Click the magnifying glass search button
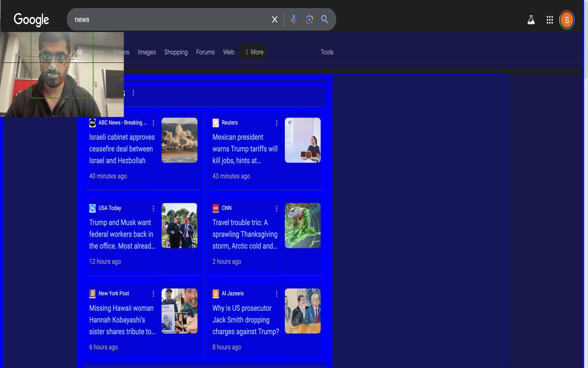Viewport: 588px width, 368px height. (x=325, y=19)
